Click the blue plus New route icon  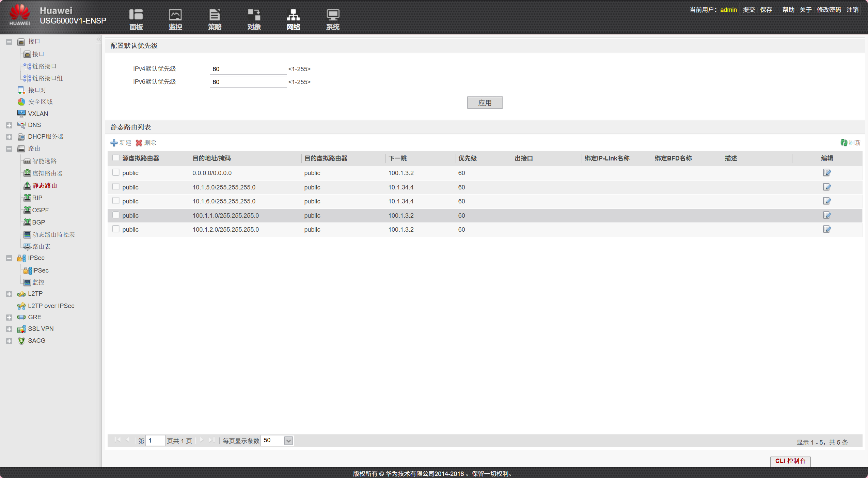pos(114,143)
